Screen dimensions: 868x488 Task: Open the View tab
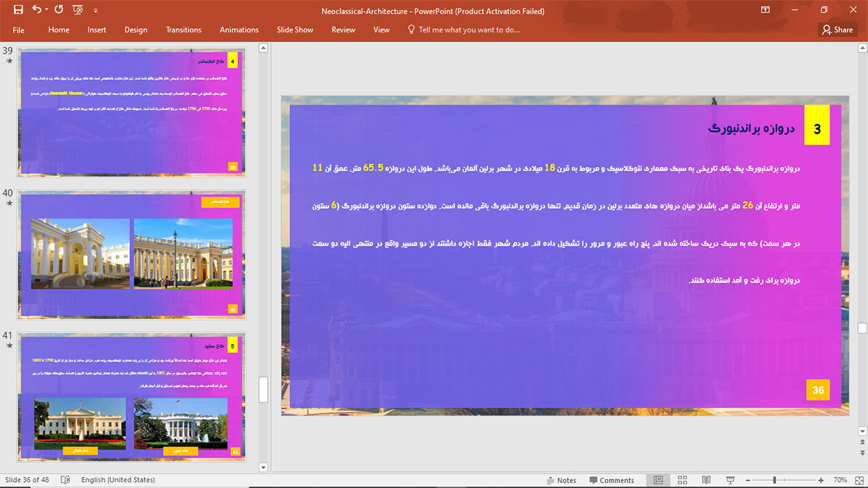382,30
